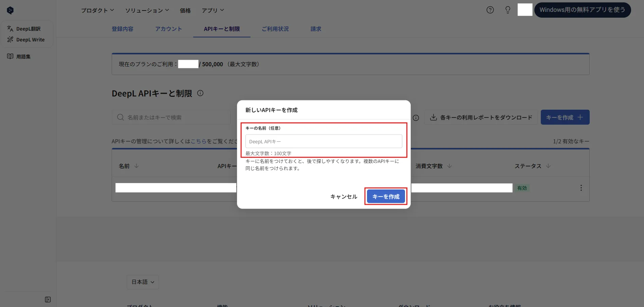This screenshot has height=307, width=644.
Task: Click the white account avatar box
Action: [x=525, y=10]
